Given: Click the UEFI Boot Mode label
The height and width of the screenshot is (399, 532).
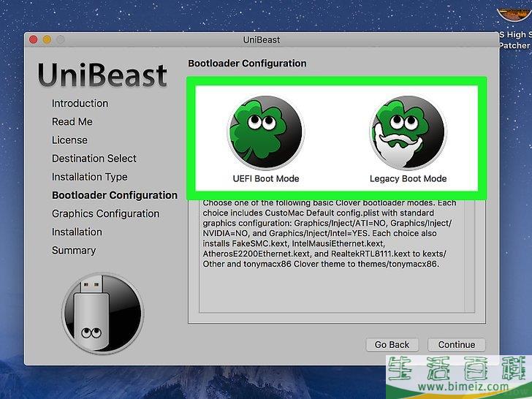Looking at the screenshot, I should click(x=266, y=178).
